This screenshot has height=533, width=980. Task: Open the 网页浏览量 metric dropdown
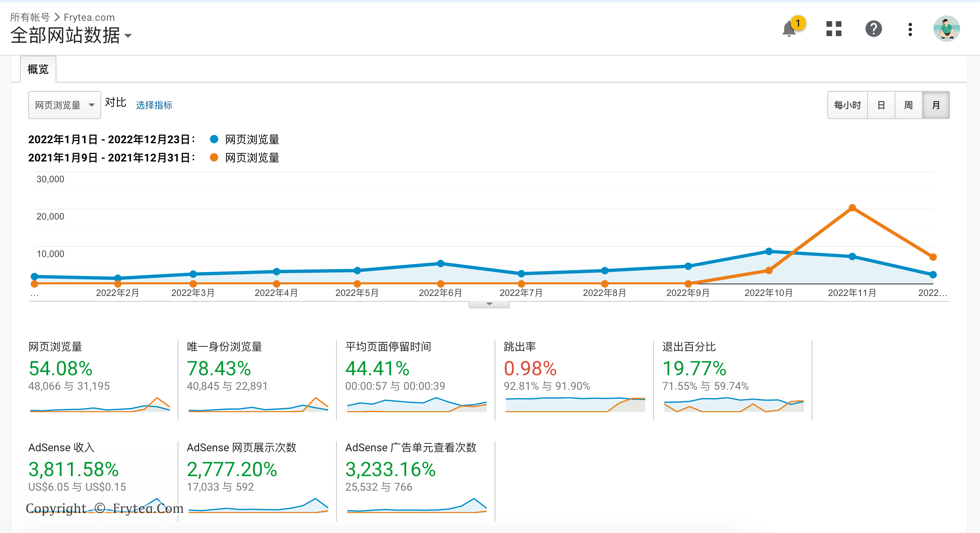click(64, 105)
